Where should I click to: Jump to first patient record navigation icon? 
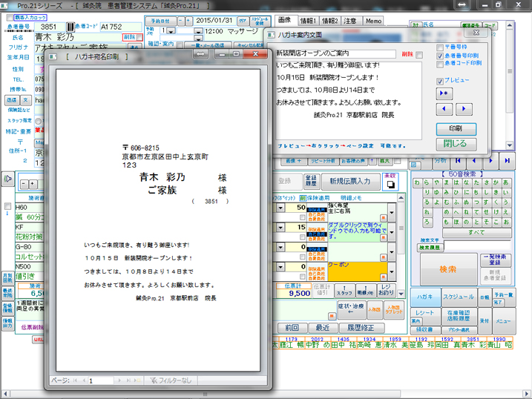458,161
